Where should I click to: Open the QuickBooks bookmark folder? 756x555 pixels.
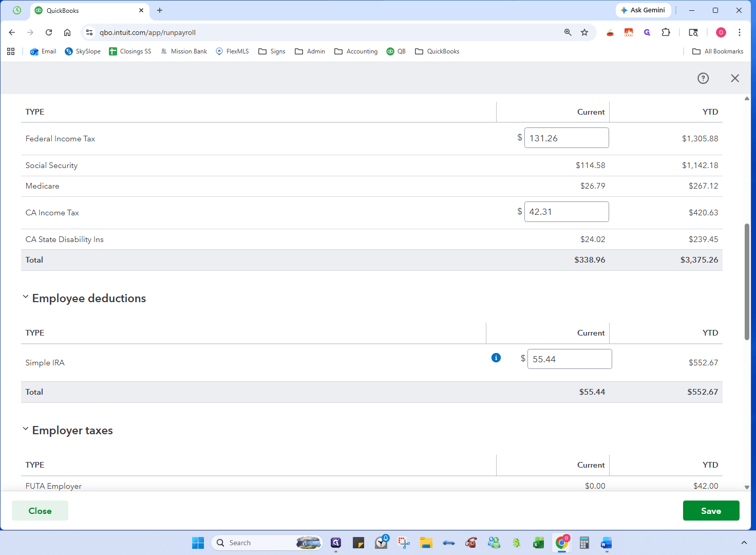(x=437, y=51)
